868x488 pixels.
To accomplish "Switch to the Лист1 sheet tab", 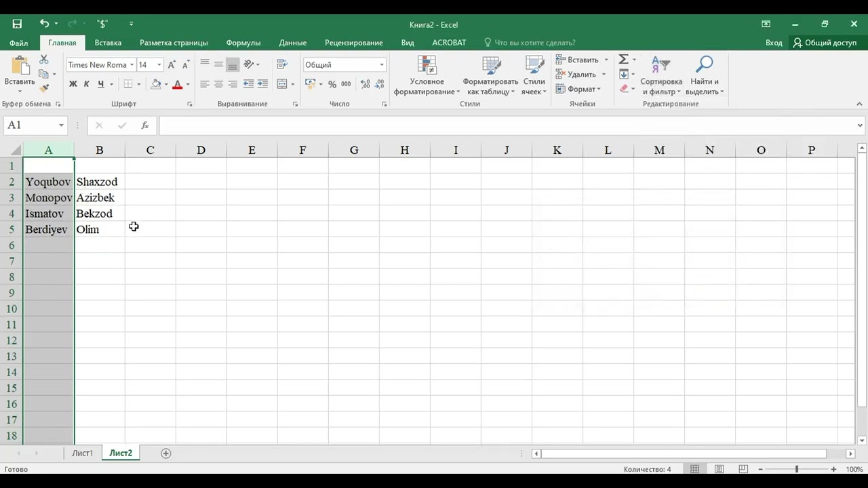I will 83,453.
